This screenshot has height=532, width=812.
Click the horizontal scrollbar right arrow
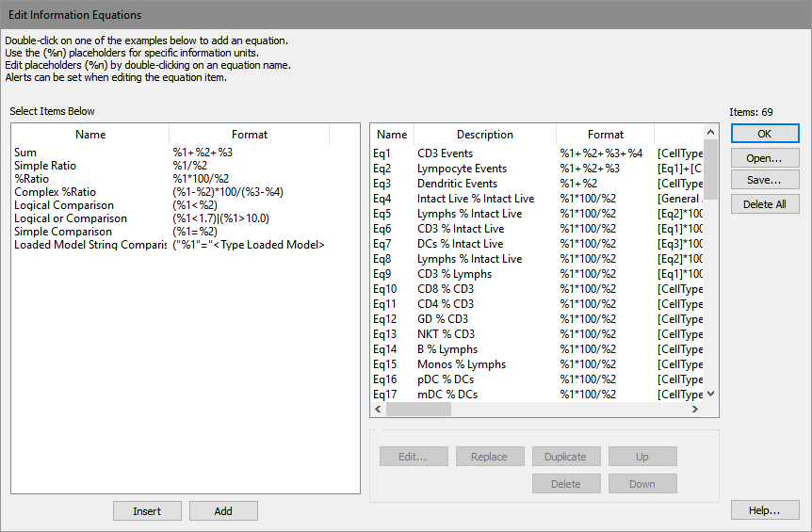point(695,410)
